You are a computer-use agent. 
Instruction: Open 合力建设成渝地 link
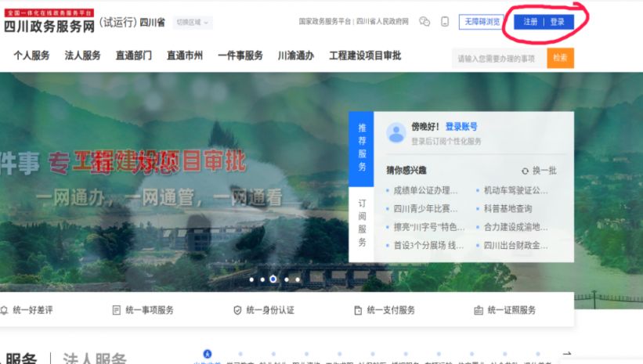(515, 227)
